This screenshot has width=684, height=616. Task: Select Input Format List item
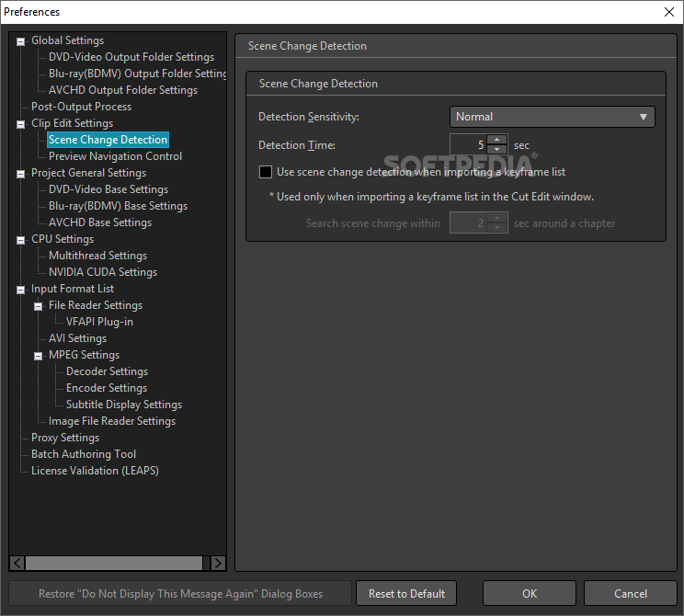click(73, 289)
